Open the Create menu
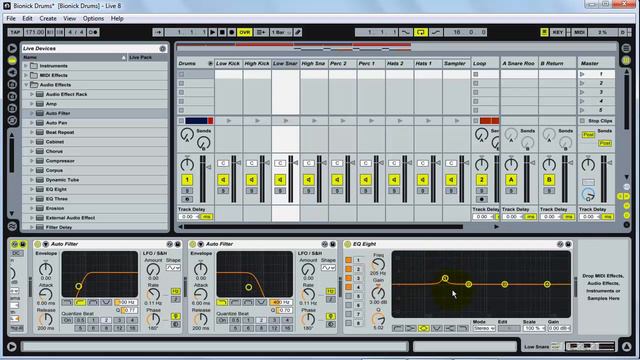 48,18
